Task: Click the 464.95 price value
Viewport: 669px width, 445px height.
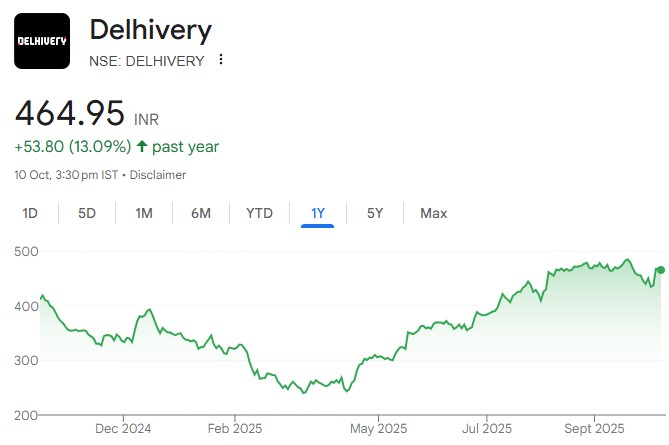Action: [x=69, y=112]
